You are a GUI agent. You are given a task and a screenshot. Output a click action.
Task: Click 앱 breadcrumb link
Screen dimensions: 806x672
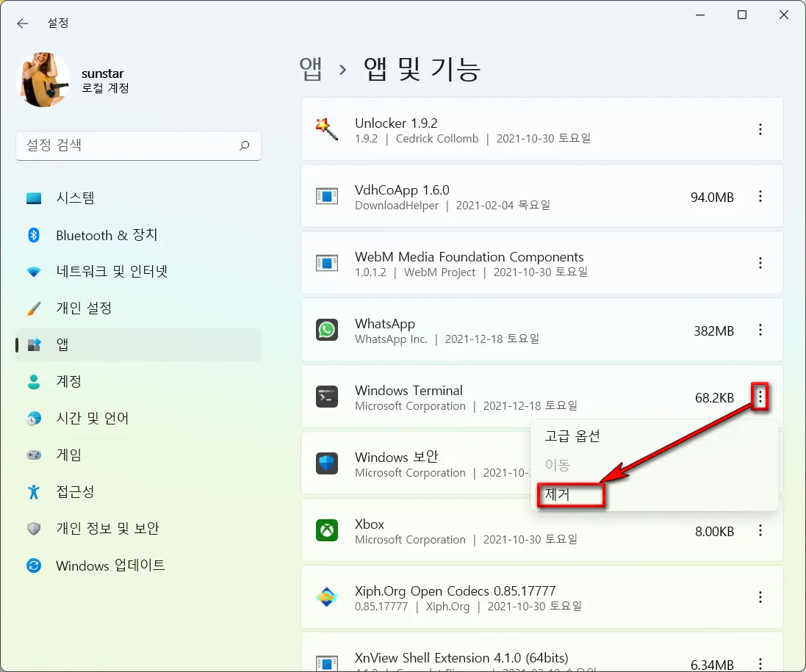[311, 69]
